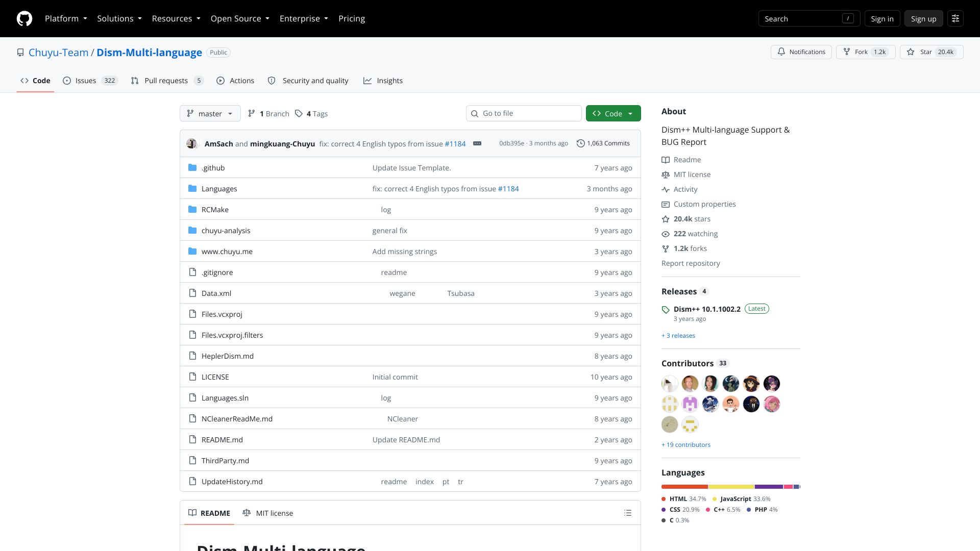Open the Pricing page from the header

[352, 18]
